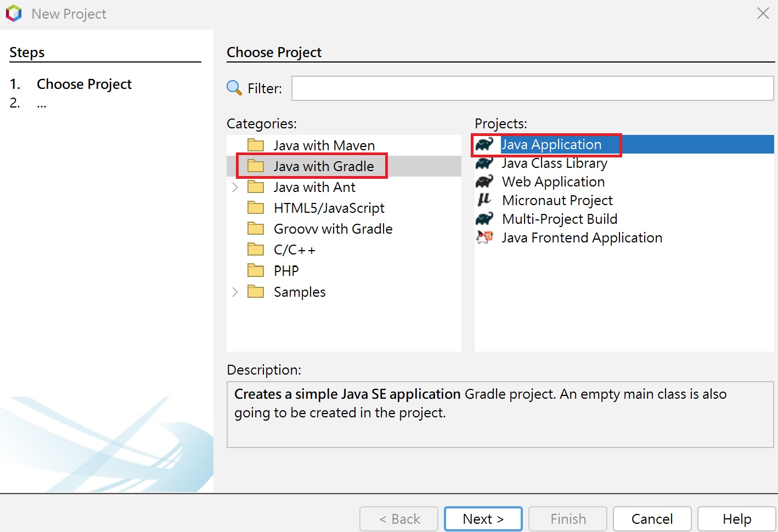Click the Java with Gradle folder icon
The image size is (778, 532).
(x=256, y=166)
